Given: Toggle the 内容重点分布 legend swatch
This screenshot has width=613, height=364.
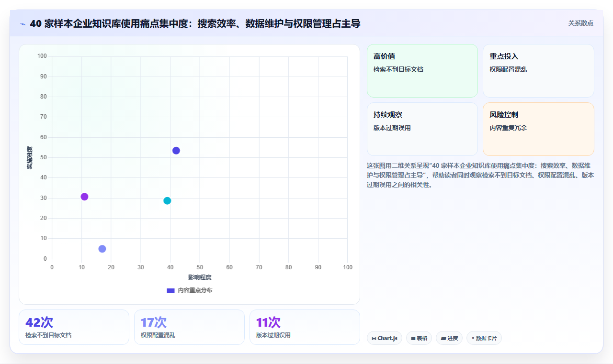Looking at the screenshot, I should coord(170,290).
